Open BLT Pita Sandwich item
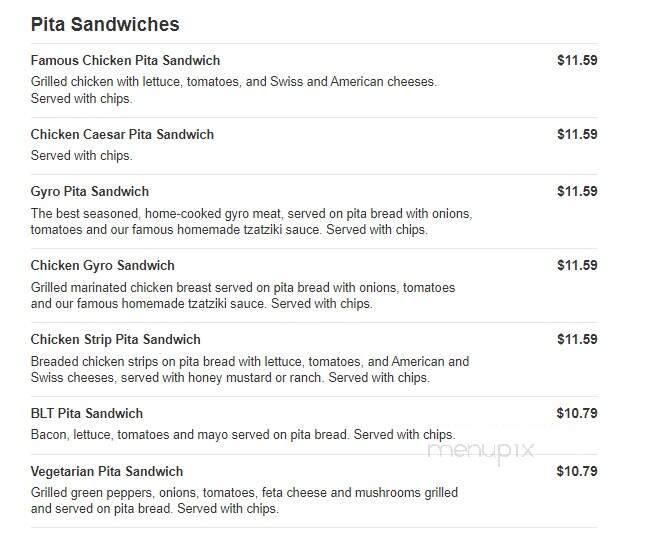This screenshot has width=660, height=533. (x=87, y=413)
